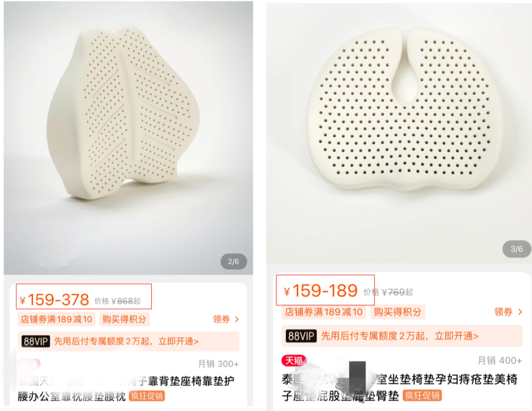Click left 店铺券满189减10 coupon tag
532x411 pixels.
pos(56,319)
